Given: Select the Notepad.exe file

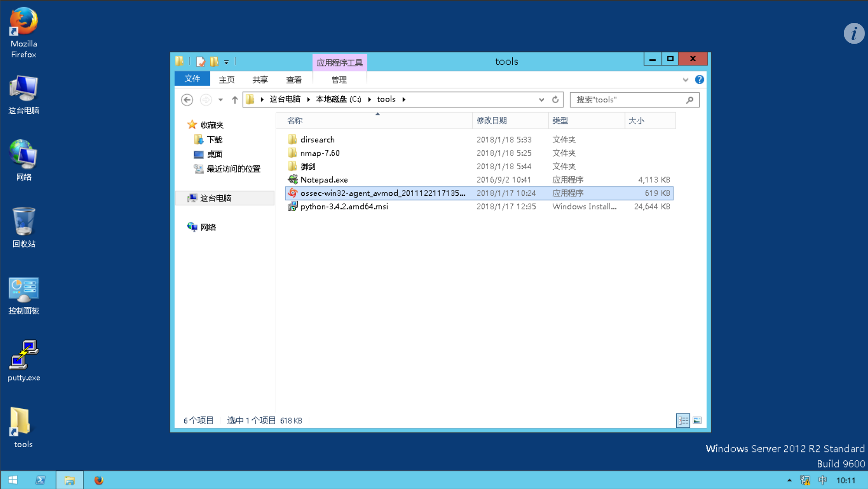Looking at the screenshot, I should [x=324, y=180].
